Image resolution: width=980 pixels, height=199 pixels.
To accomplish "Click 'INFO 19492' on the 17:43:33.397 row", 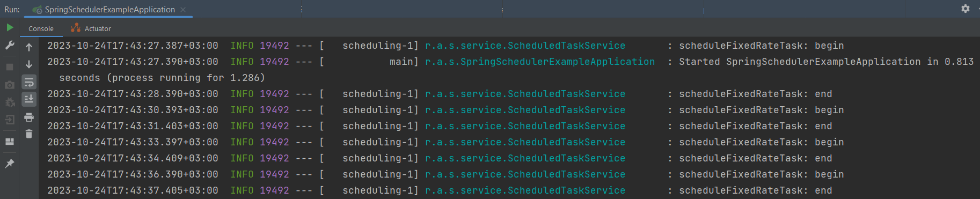I will [x=260, y=142].
